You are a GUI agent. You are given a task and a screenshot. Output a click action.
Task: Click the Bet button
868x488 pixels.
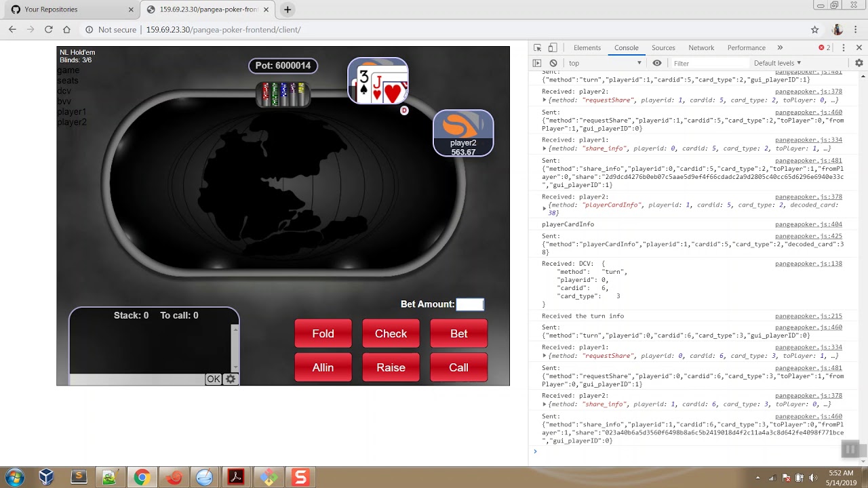click(x=458, y=333)
